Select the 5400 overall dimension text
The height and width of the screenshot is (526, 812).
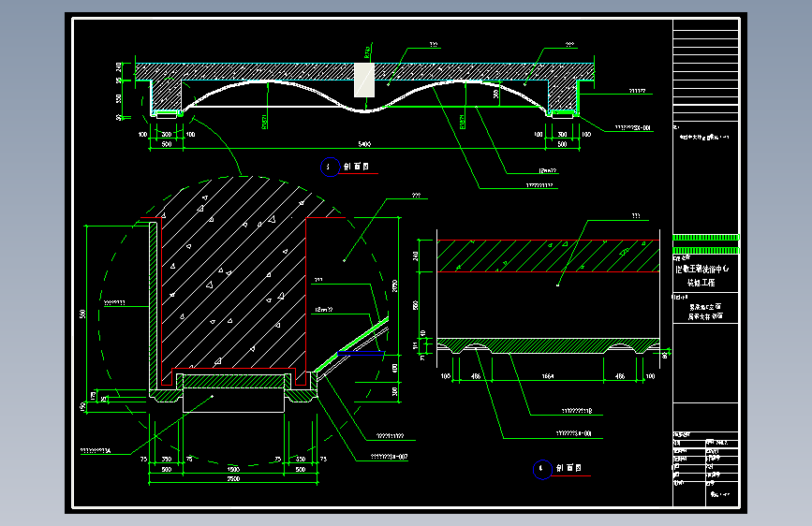(364, 144)
